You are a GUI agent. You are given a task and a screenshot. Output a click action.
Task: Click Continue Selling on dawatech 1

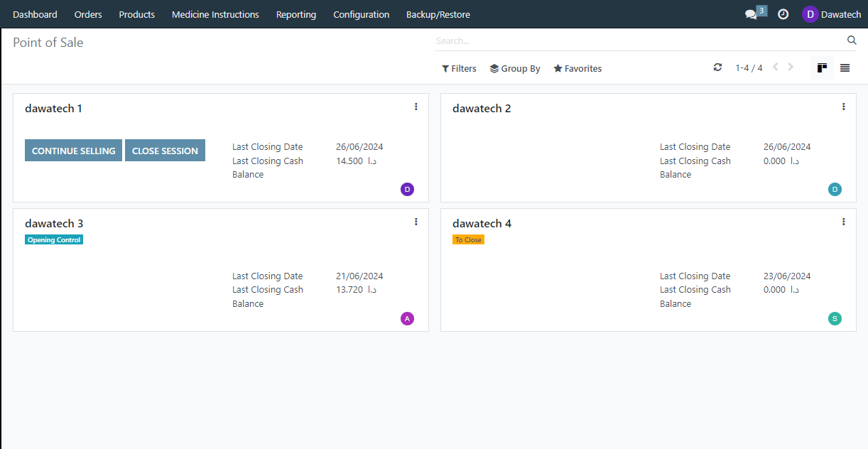[x=73, y=151]
